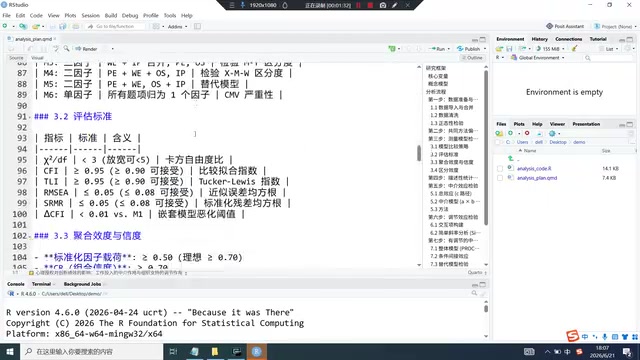Switch editor to Visual mode
640x360 pixels.
(37, 58)
